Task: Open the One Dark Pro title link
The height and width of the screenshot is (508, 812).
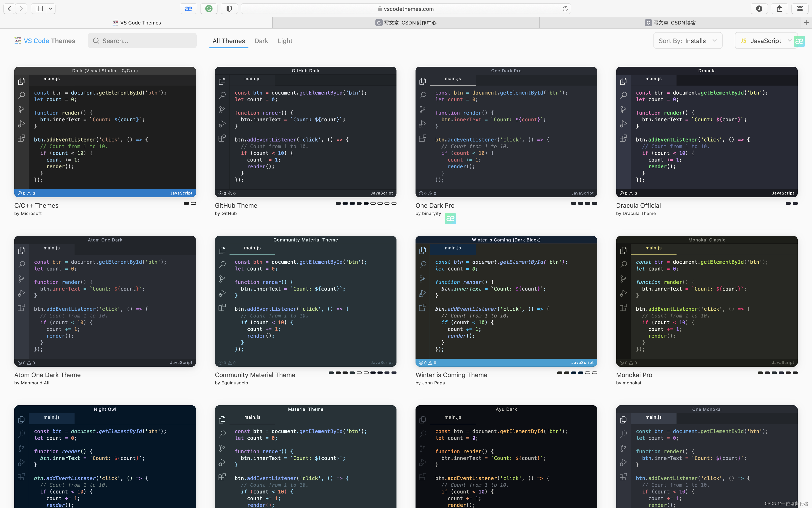Action: [435, 205]
